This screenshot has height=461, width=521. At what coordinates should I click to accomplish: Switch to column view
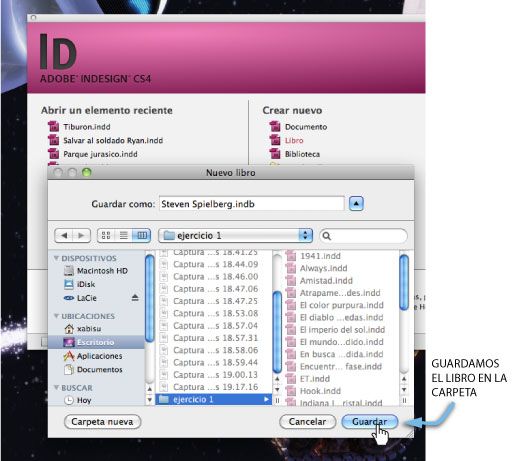click(142, 236)
